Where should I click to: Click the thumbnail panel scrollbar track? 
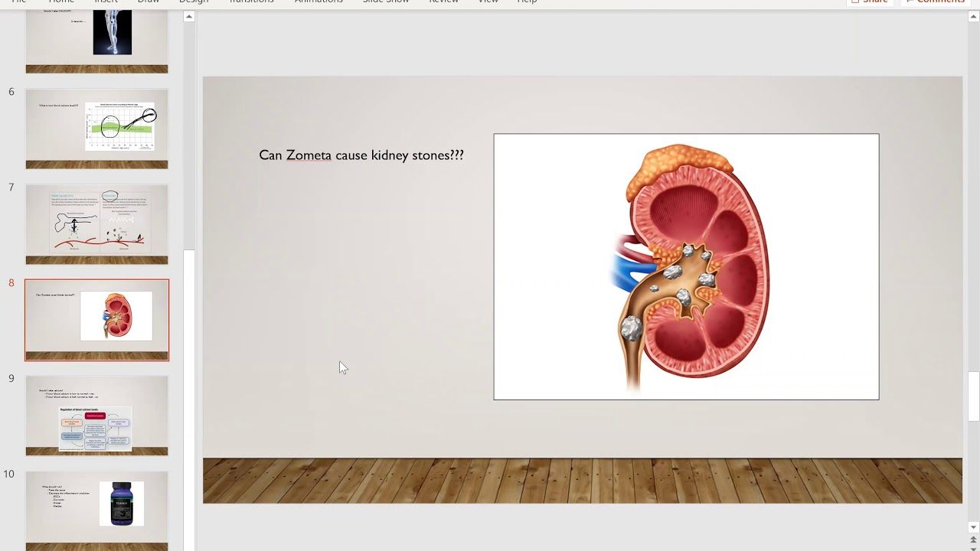click(189, 383)
